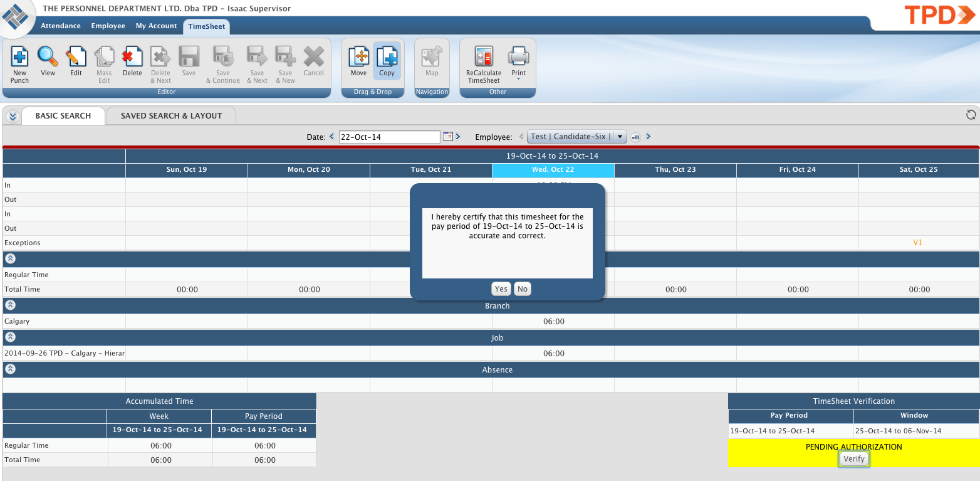
Task: Select the Sat, Oct 25 column header
Action: tap(919, 170)
